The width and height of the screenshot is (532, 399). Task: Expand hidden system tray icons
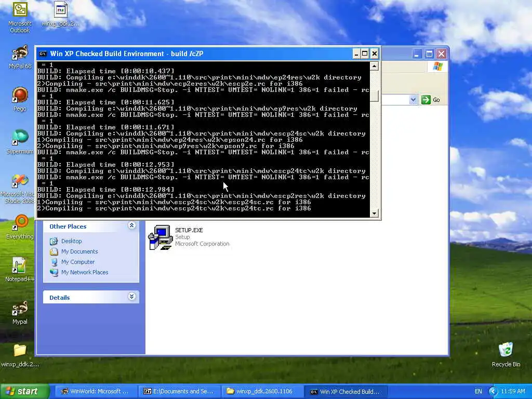click(x=493, y=392)
